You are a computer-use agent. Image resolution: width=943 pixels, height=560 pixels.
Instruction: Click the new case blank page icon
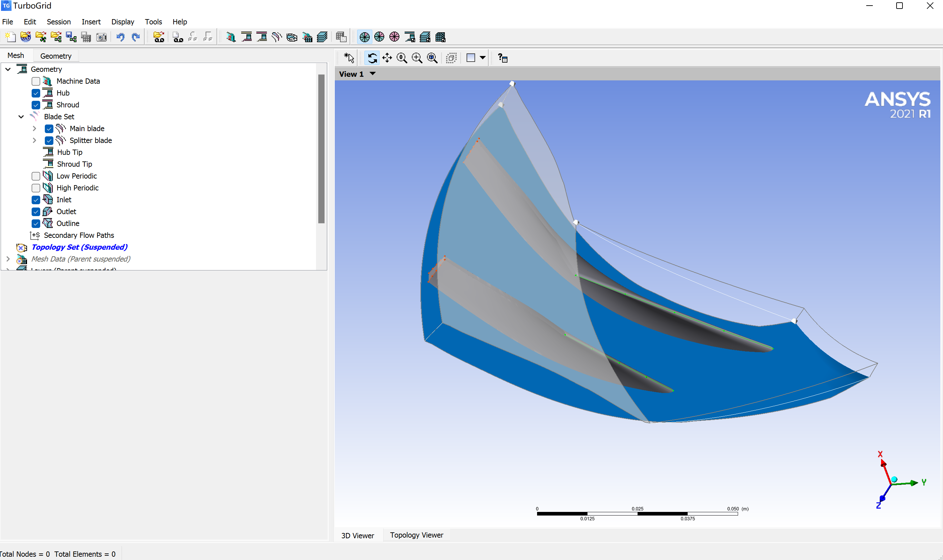click(10, 37)
